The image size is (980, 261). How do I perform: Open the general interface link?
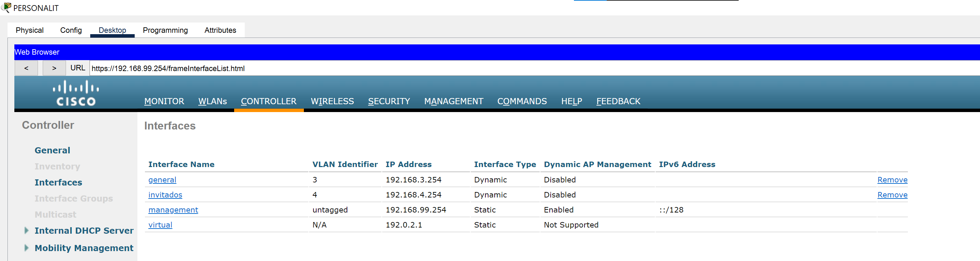click(x=162, y=180)
